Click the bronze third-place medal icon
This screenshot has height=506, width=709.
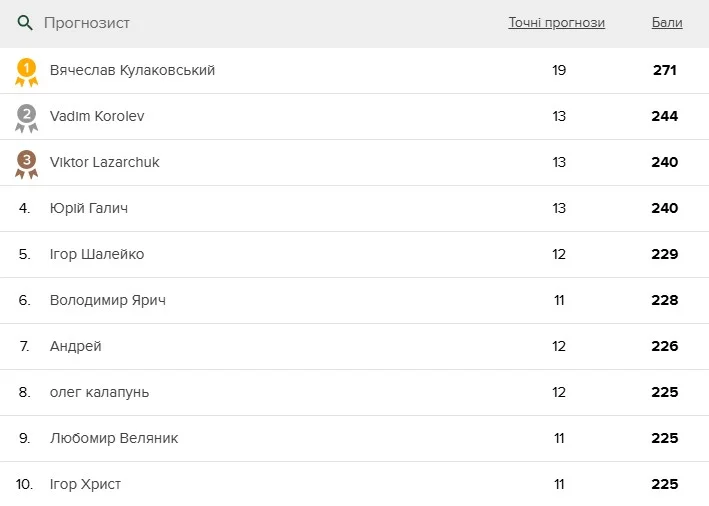click(x=26, y=163)
